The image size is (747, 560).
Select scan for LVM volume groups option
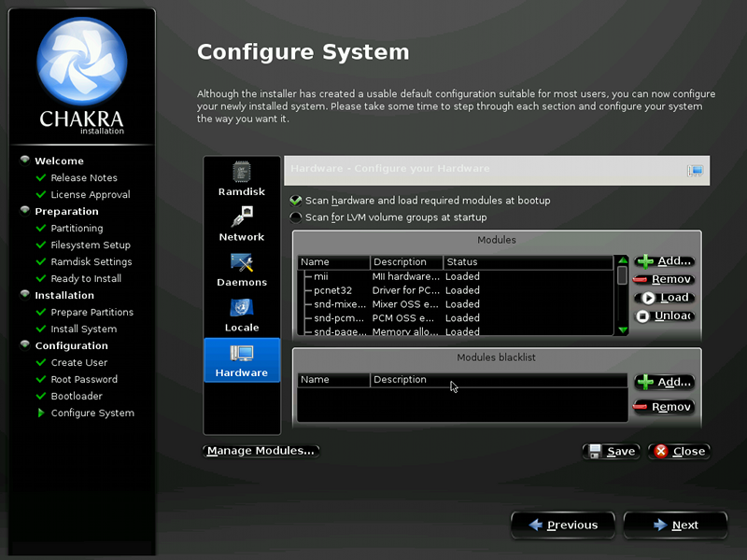click(296, 217)
